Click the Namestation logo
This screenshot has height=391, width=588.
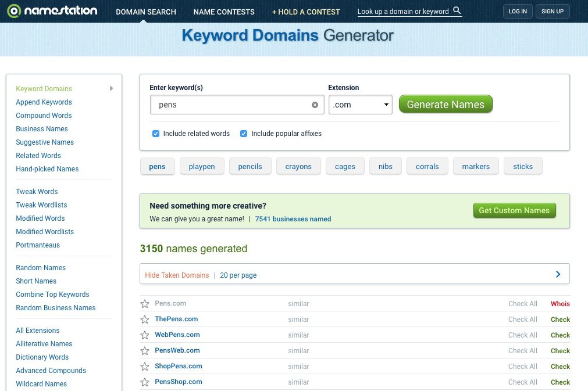click(52, 11)
